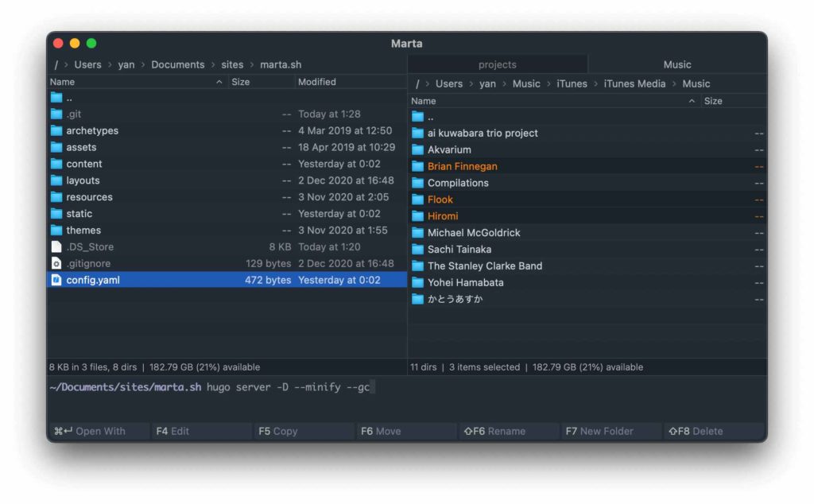The height and width of the screenshot is (504, 814).
Task: Click the assets folder icon
Action: (56, 147)
